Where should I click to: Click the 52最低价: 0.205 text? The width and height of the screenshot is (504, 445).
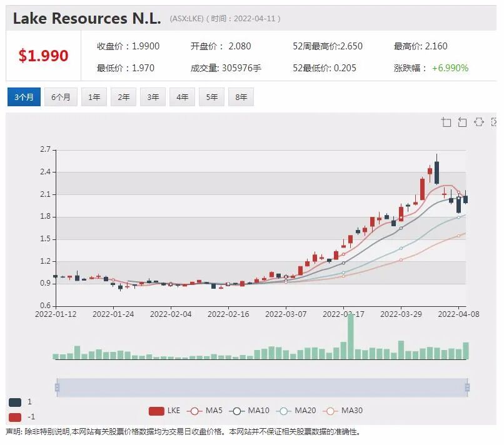pyautogui.click(x=325, y=68)
